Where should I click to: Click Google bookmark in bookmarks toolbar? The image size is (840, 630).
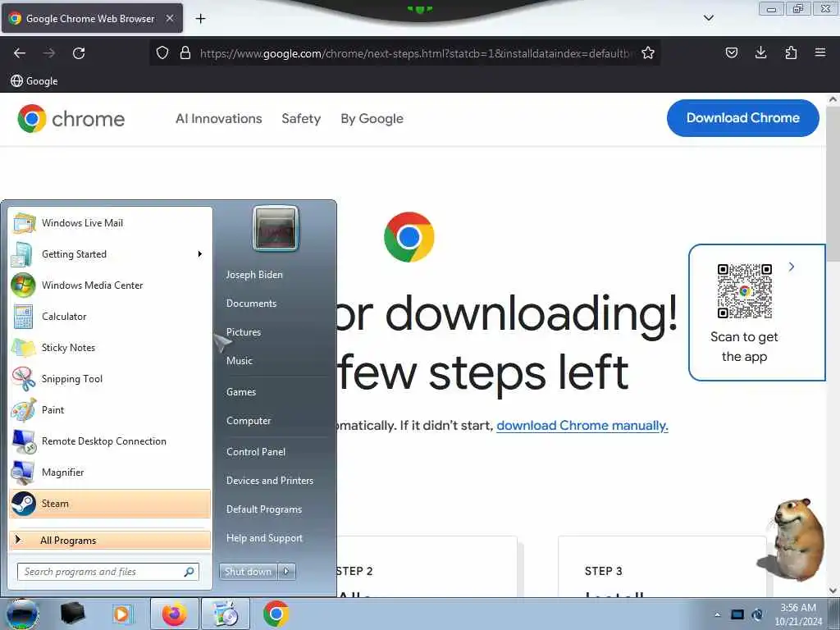click(34, 81)
